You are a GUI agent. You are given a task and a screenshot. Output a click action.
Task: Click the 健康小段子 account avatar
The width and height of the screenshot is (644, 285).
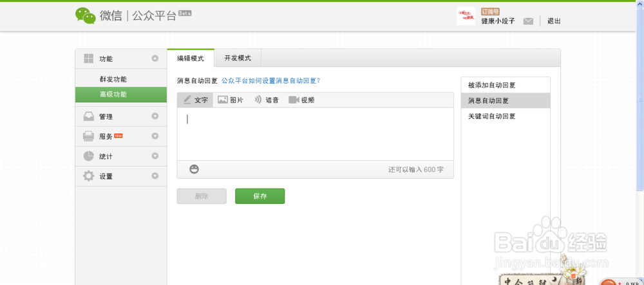(466, 16)
